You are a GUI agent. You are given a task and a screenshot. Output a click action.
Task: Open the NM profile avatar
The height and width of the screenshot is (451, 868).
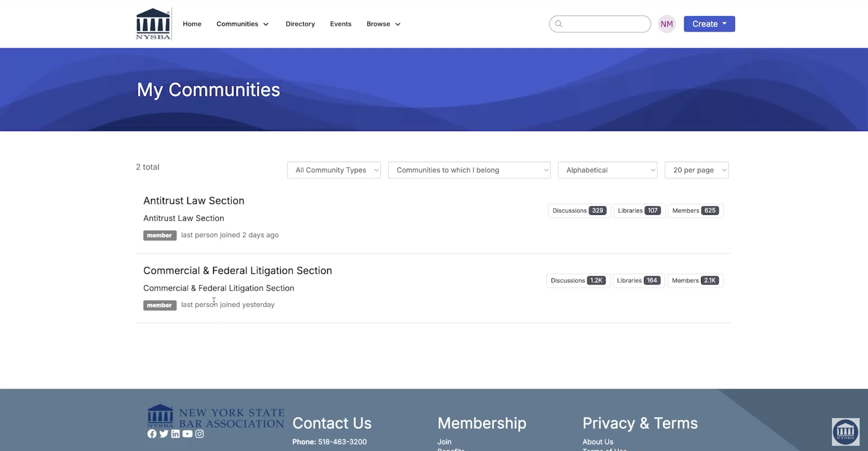666,24
